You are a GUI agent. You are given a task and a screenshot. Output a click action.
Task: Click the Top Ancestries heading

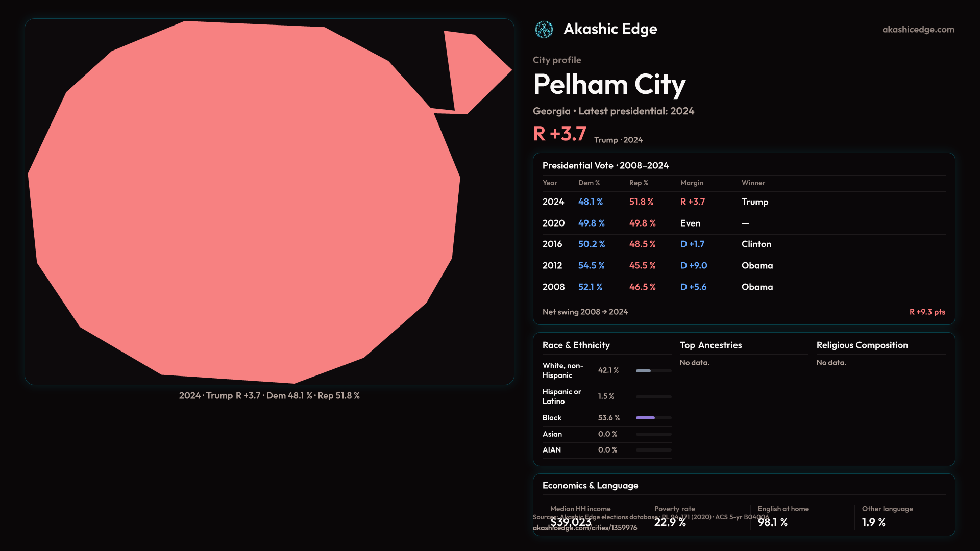tap(710, 345)
